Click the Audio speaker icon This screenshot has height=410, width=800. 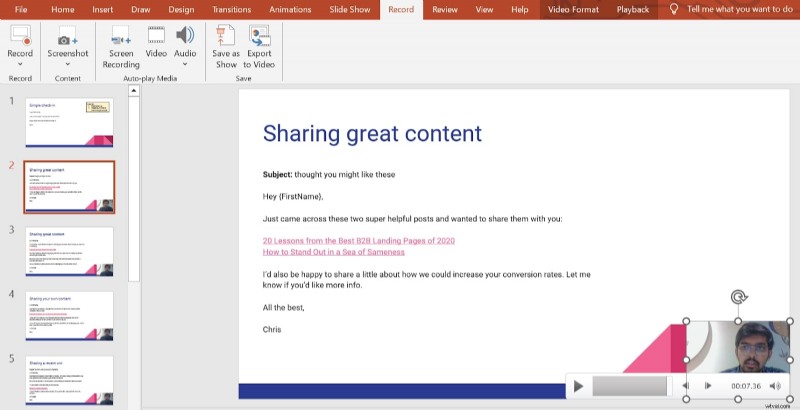[x=185, y=35]
